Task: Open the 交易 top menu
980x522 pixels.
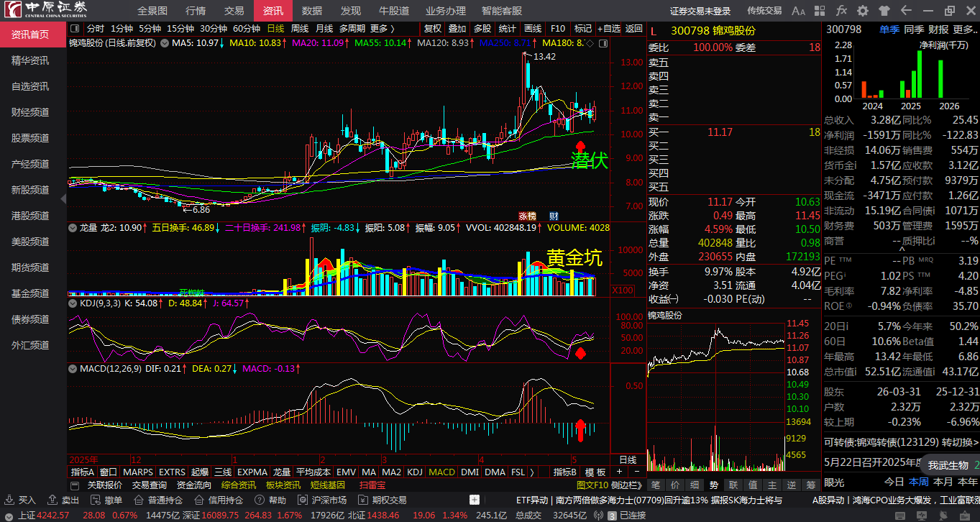Action: click(234, 11)
